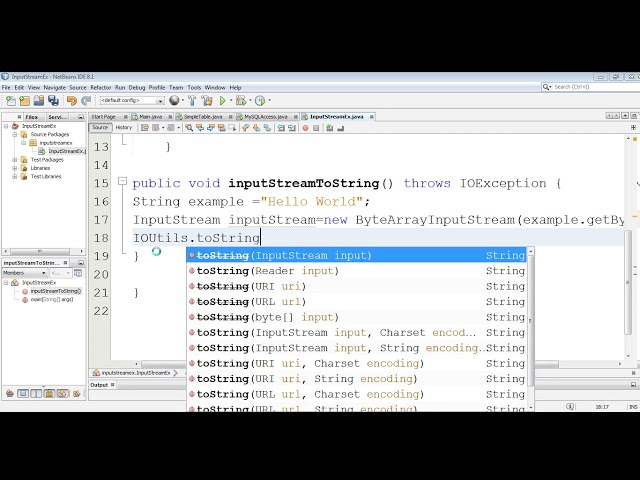Open the Files panel tab
The width and height of the screenshot is (640, 480).
point(31,117)
